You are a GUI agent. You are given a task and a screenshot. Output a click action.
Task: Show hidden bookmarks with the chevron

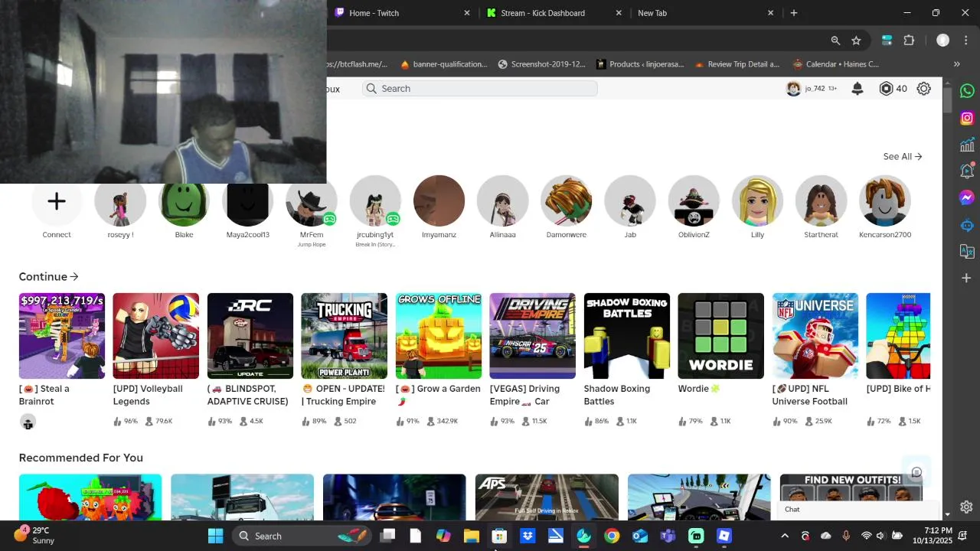point(956,64)
